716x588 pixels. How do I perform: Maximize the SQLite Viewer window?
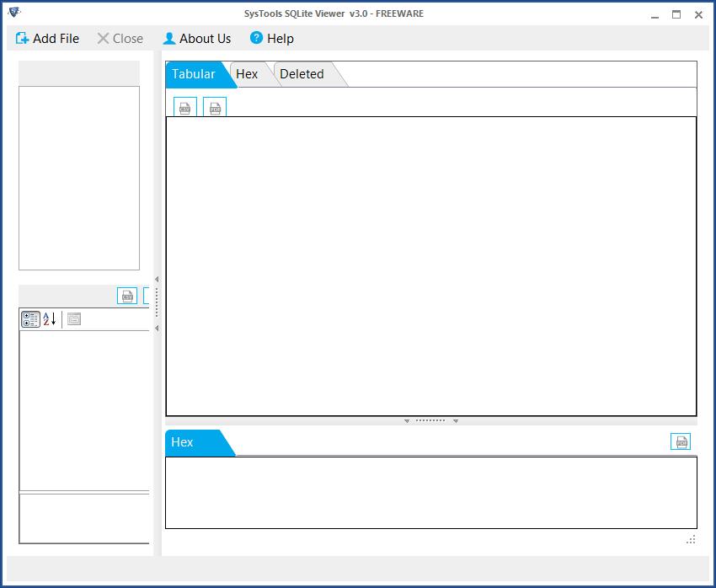coord(676,14)
